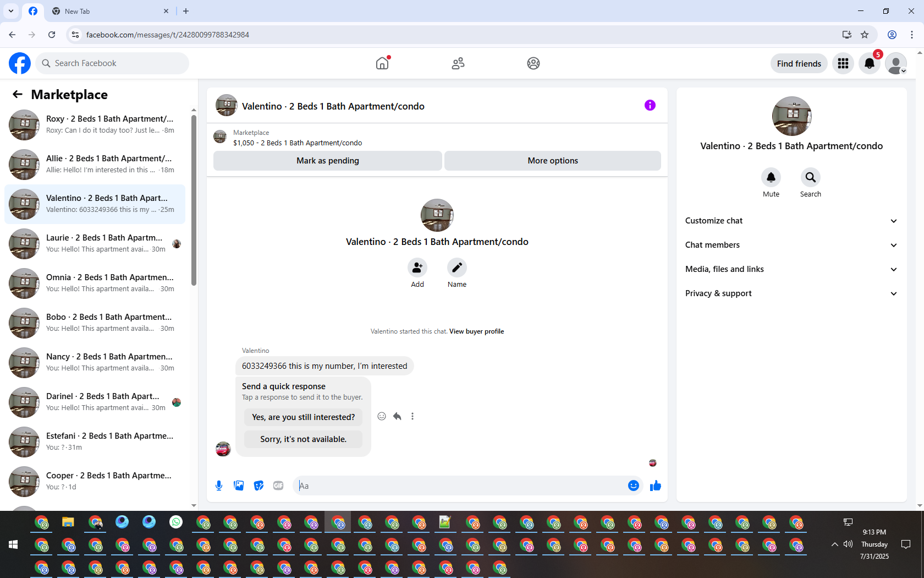The height and width of the screenshot is (578, 924).
Task: Open Omnia's apartment conversation
Action: (95, 283)
